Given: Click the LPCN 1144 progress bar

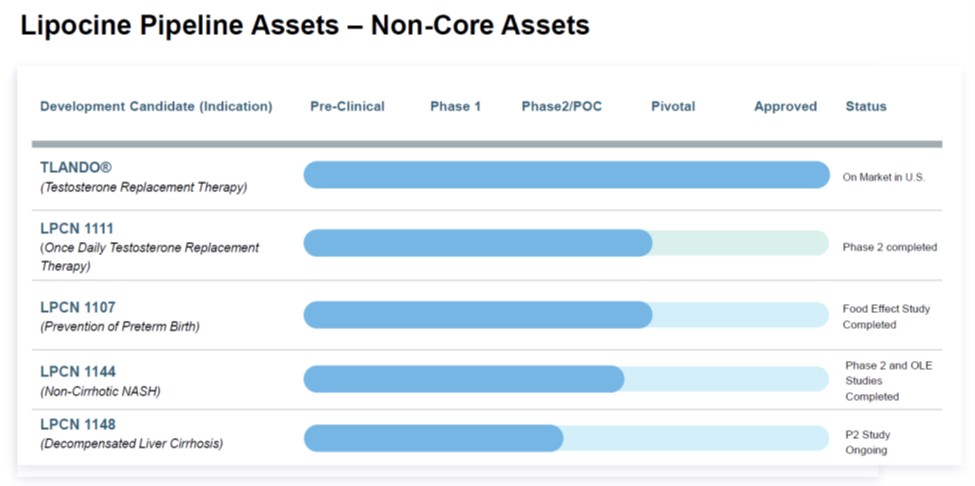Looking at the screenshot, I should [x=463, y=379].
